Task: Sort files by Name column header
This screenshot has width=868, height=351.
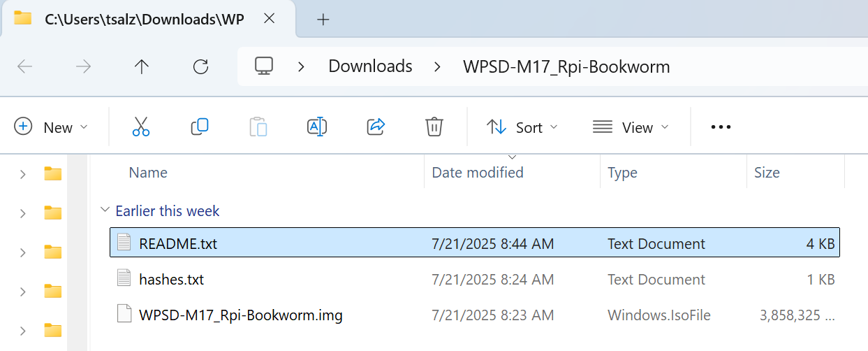Action: click(x=148, y=173)
